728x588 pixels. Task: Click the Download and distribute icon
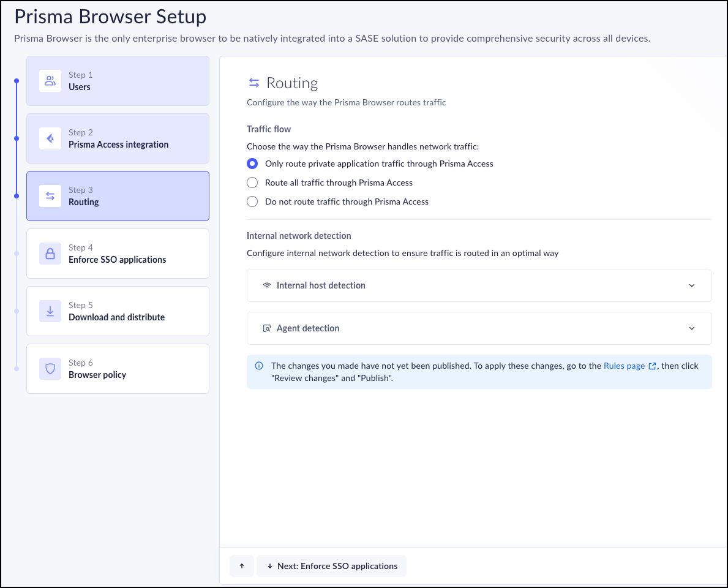[x=50, y=311]
